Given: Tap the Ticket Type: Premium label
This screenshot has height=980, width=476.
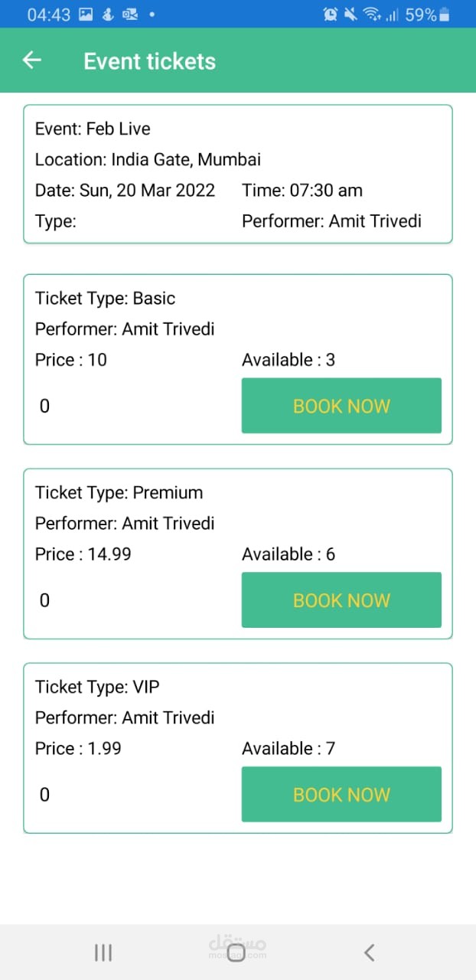Looking at the screenshot, I should [119, 492].
